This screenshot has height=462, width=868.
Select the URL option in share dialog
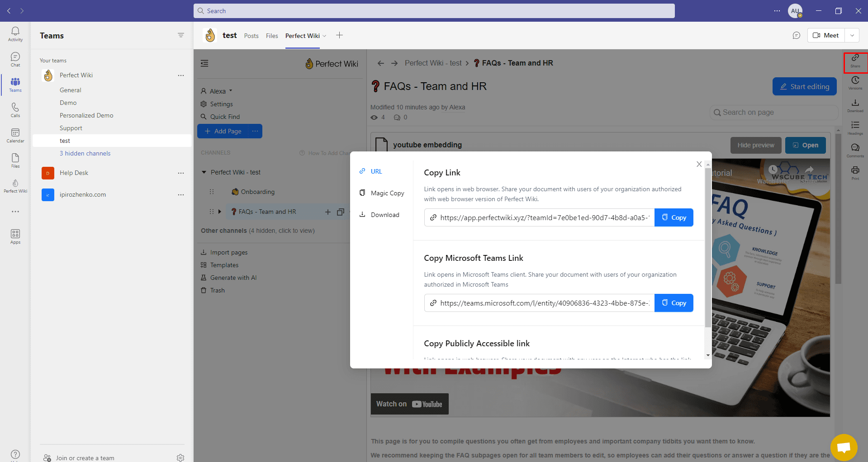click(x=371, y=171)
